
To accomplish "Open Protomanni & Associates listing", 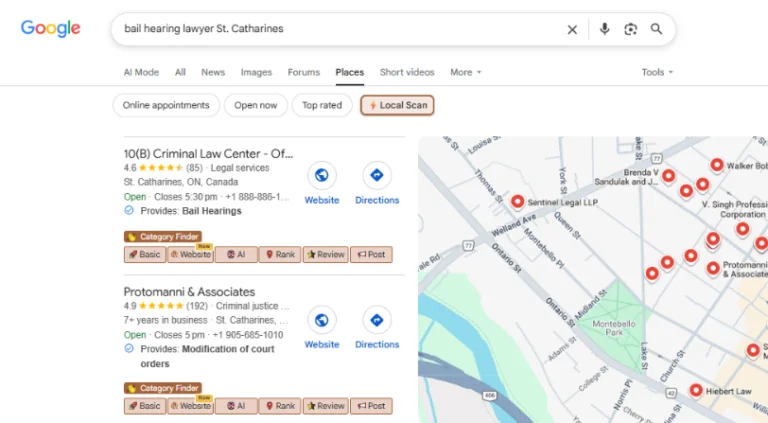I will point(189,292).
